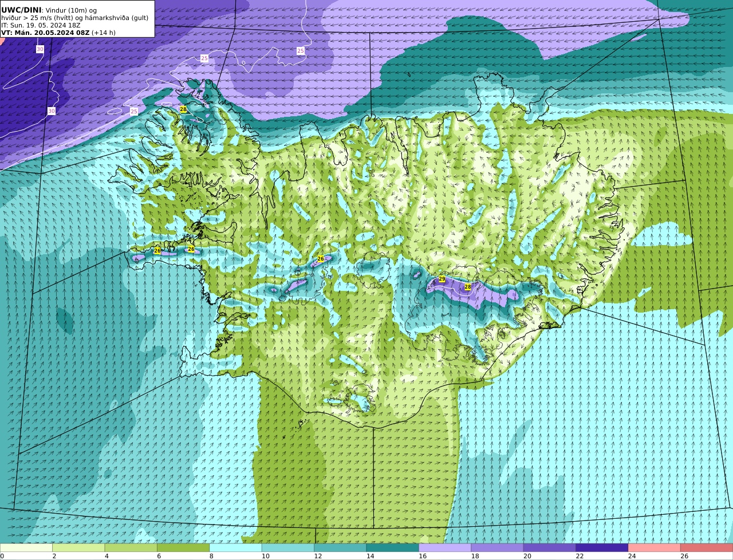Click the UWC/DINI title text

21,10
